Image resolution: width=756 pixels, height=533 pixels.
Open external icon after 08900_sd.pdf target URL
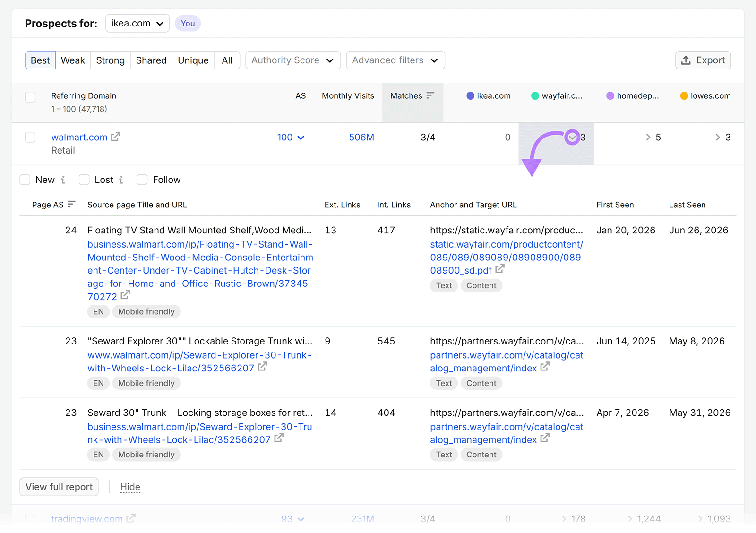(500, 268)
